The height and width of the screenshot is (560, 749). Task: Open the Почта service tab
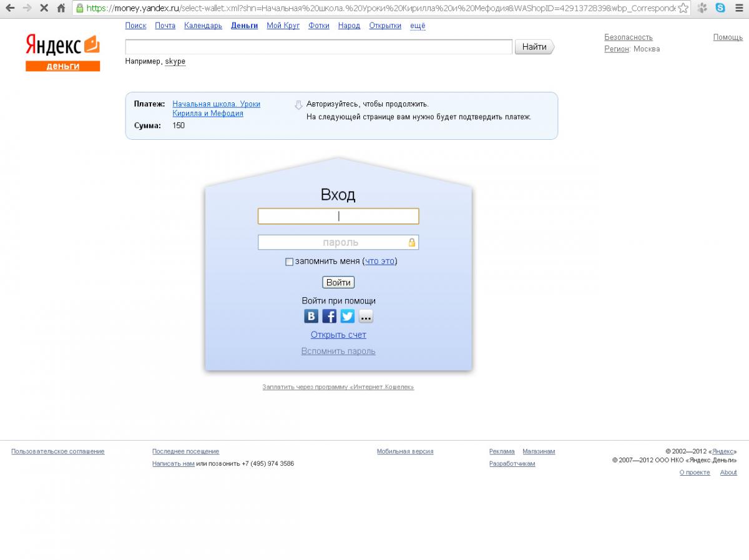165,26
